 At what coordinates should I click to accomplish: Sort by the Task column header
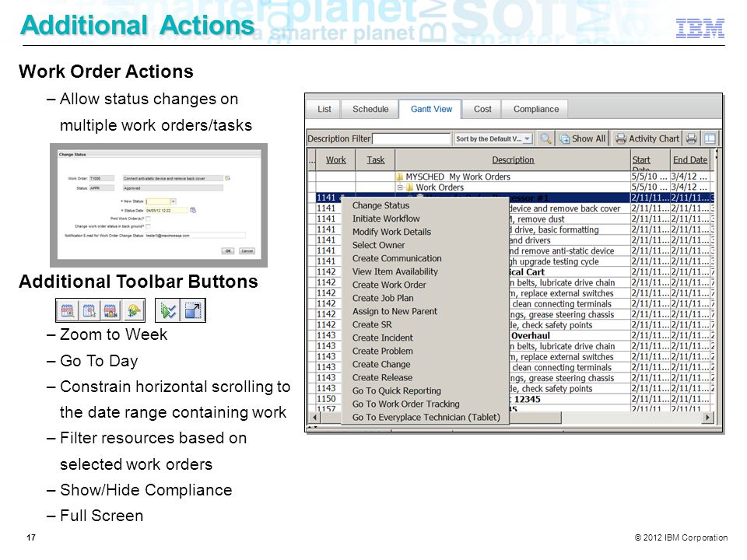375,160
